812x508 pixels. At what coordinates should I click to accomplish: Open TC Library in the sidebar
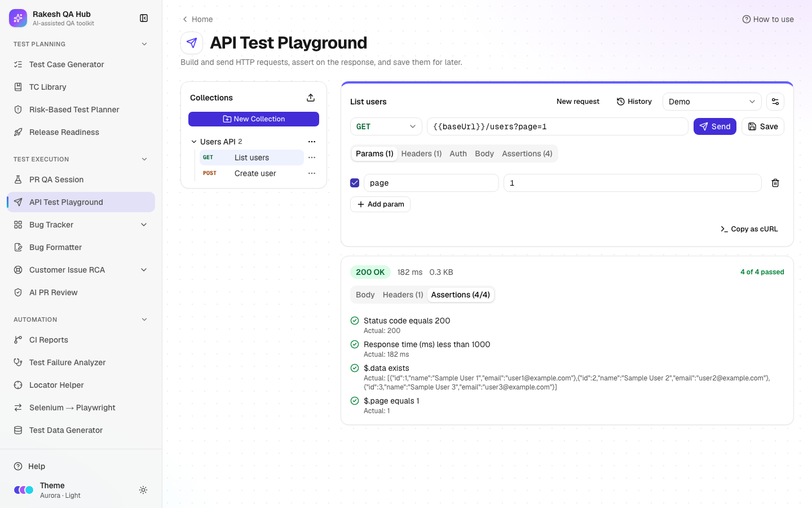tap(81, 87)
